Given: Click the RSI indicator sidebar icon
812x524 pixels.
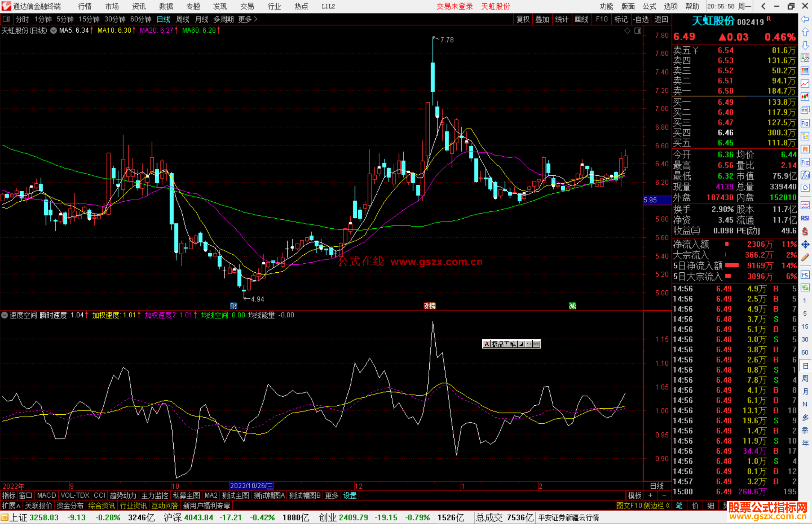Looking at the screenshot, I should (x=805, y=218).
